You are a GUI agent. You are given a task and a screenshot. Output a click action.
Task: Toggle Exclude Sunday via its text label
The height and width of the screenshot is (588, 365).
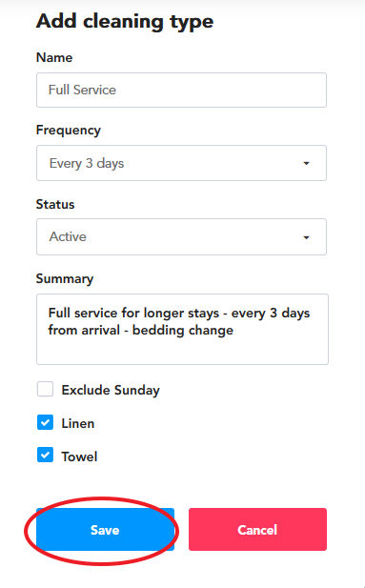111,391
